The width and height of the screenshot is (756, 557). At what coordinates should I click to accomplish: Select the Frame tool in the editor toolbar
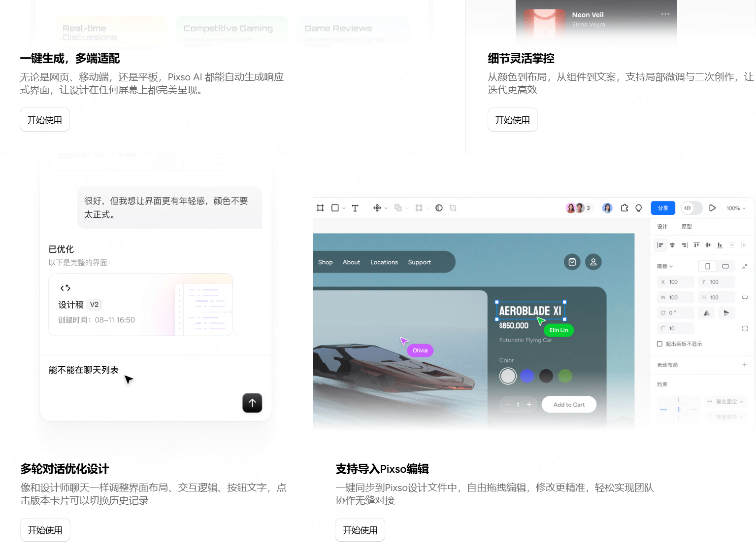pyautogui.click(x=320, y=208)
